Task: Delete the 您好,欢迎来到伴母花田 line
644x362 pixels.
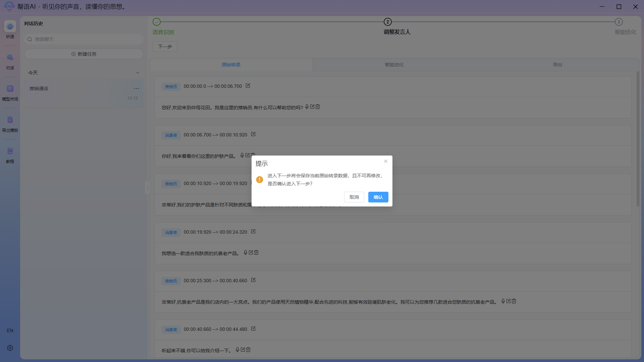Action: [x=318, y=107]
